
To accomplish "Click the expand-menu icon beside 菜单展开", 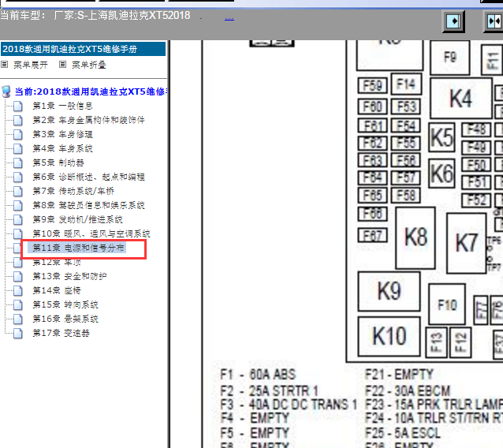I will [4, 65].
